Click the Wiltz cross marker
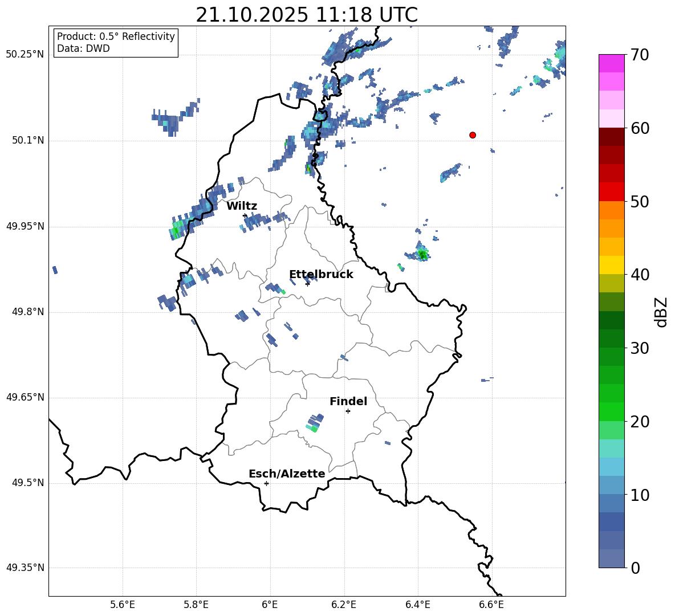The height and width of the screenshot is (616, 675). pos(245,215)
